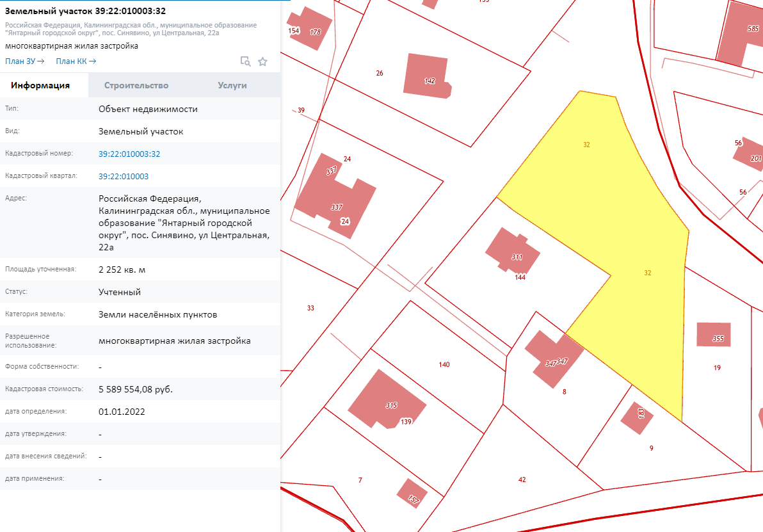Select building 178 on the map
This screenshot has width=763, height=532.
[312, 29]
